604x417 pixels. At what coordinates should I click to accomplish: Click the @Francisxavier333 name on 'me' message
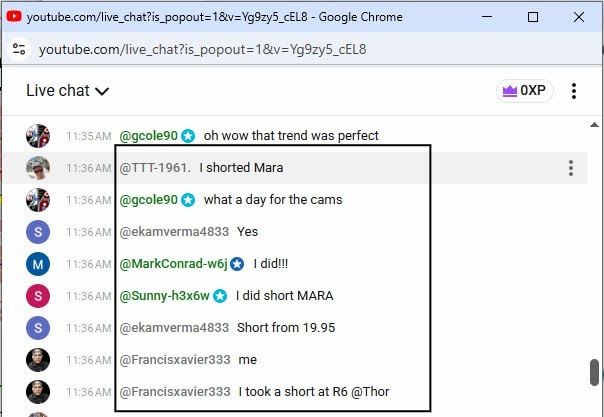[174, 360]
